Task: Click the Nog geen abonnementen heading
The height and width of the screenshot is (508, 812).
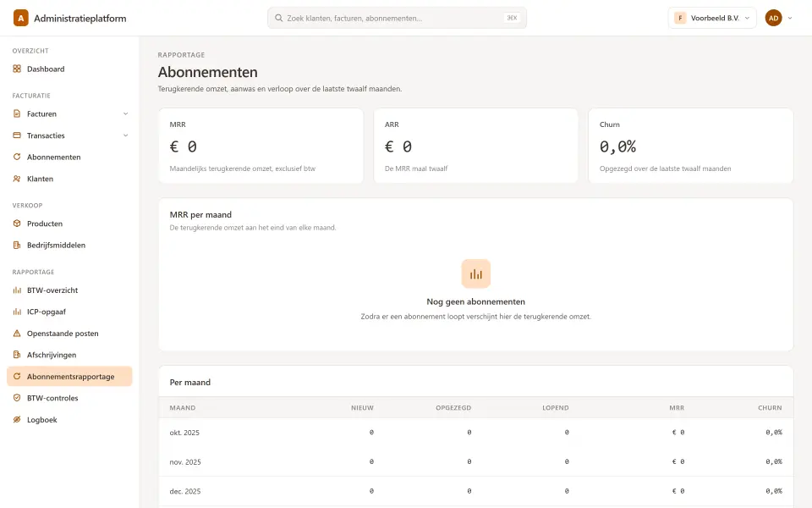Action: tap(476, 301)
